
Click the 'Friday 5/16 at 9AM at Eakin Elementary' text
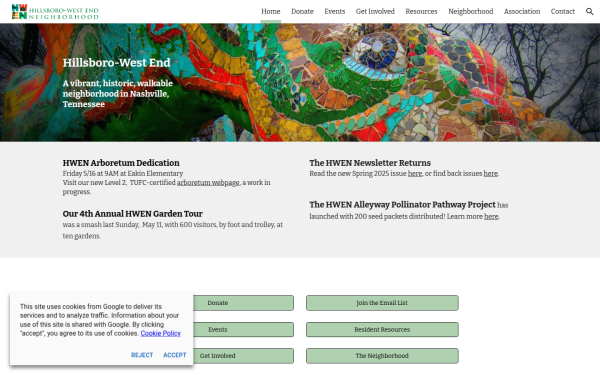[123, 173]
